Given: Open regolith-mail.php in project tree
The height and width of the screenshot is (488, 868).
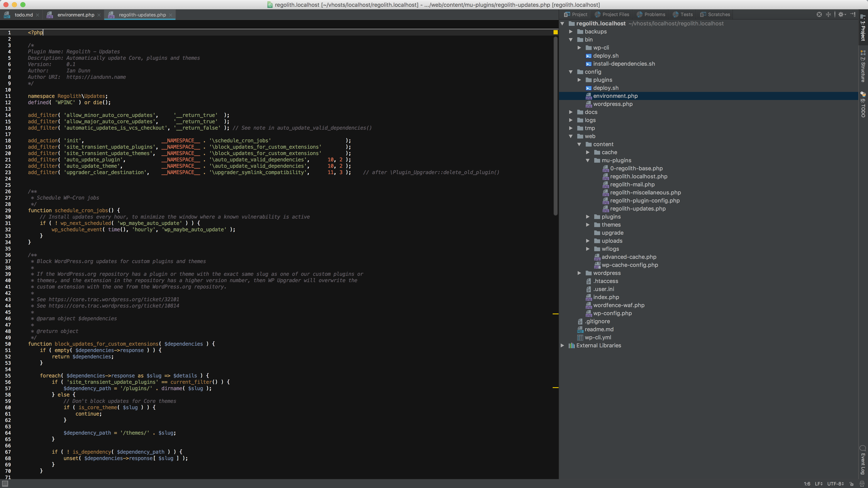Looking at the screenshot, I should (x=632, y=184).
